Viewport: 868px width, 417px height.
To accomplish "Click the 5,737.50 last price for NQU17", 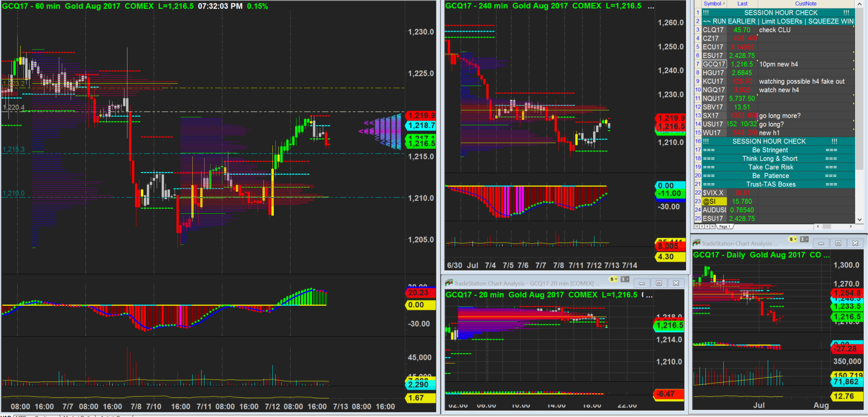I will [x=742, y=99].
